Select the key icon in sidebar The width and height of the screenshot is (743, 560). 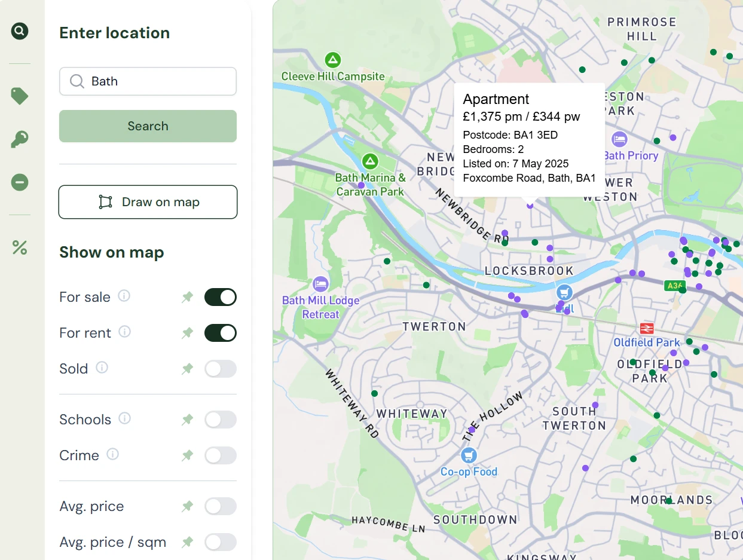(x=20, y=139)
